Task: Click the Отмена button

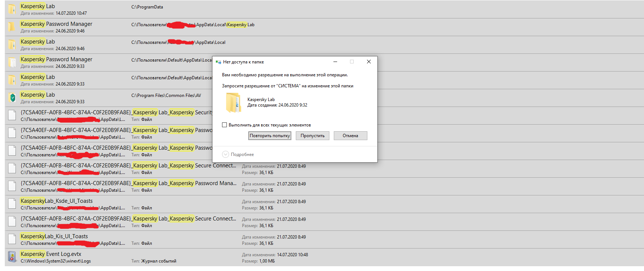Action: coord(350,136)
